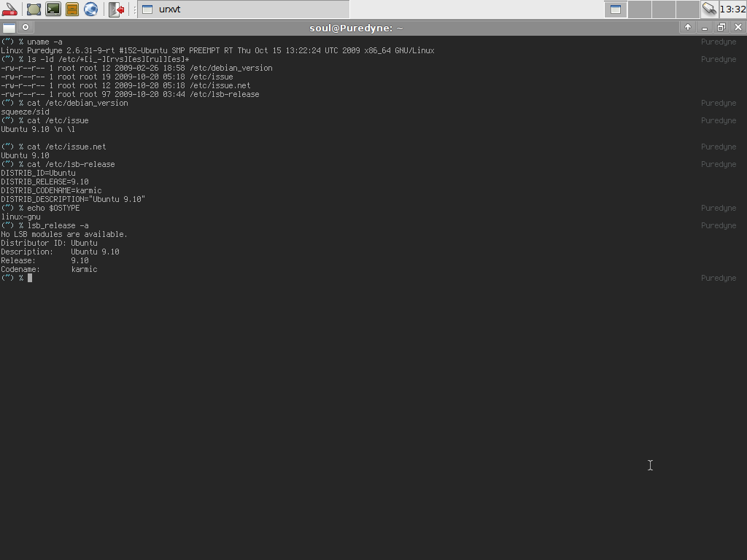Launch the terminal emulator from panel
Viewport: 747px width, 560px height.
click(53, 9)
